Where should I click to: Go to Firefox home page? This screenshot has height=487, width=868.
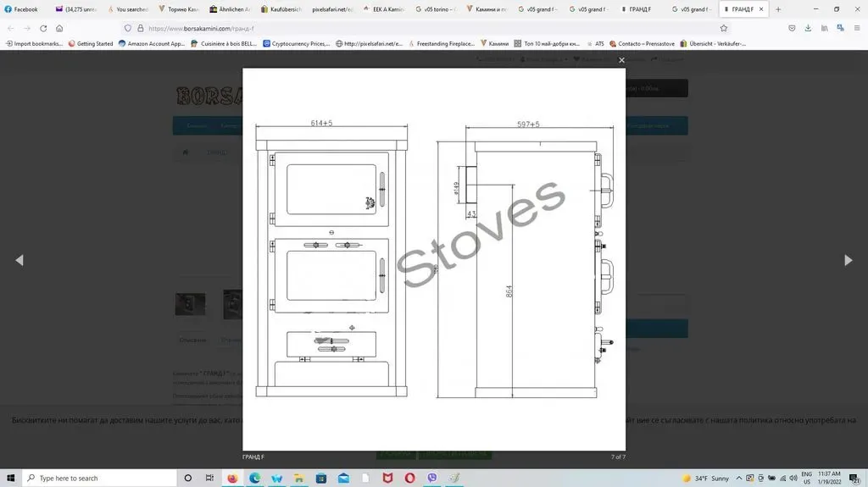tap(59, 28)
